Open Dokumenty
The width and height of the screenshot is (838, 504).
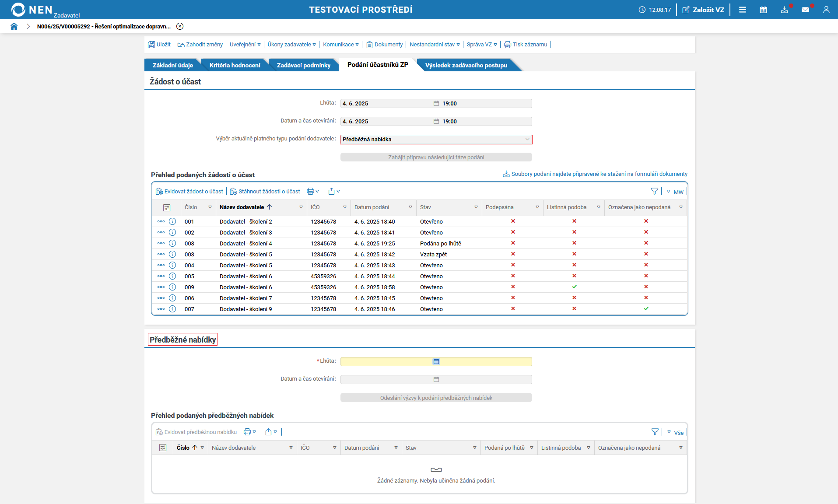click(x=385, y=45)
